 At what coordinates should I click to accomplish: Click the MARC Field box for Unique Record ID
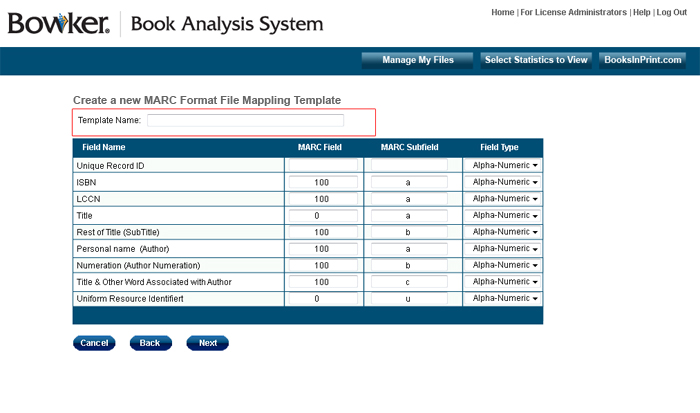(x=323, y=165)
